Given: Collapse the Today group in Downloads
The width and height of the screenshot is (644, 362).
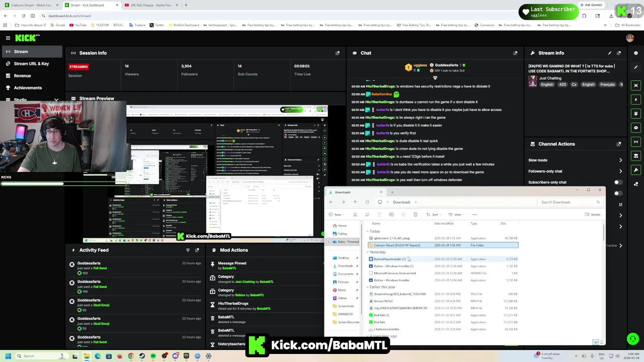Looking at the screenshot, I should click(x=368, y=231).
